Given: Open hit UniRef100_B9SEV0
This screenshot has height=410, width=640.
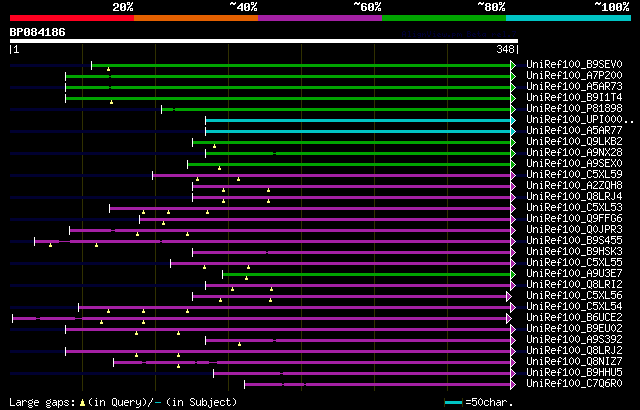Looking at the screenshot, I should coord(574,64).
